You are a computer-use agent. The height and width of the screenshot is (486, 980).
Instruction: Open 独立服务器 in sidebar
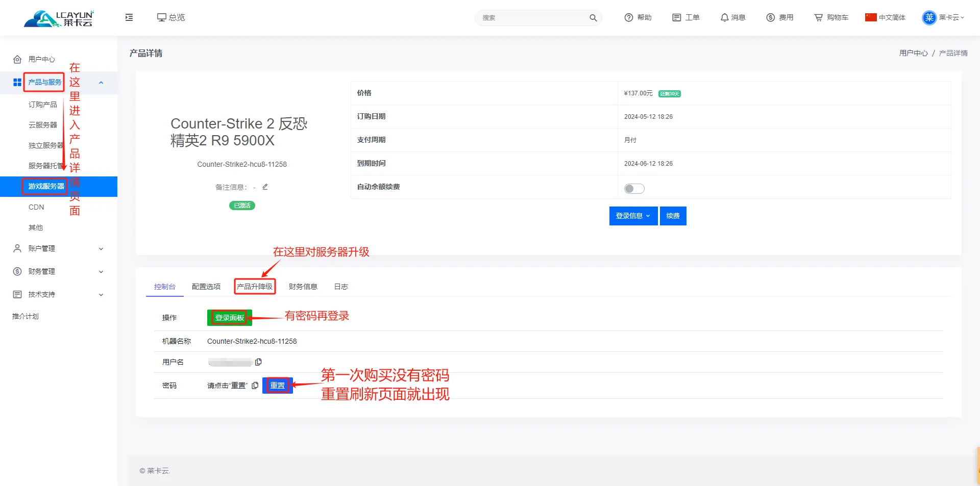coord(46,145)
